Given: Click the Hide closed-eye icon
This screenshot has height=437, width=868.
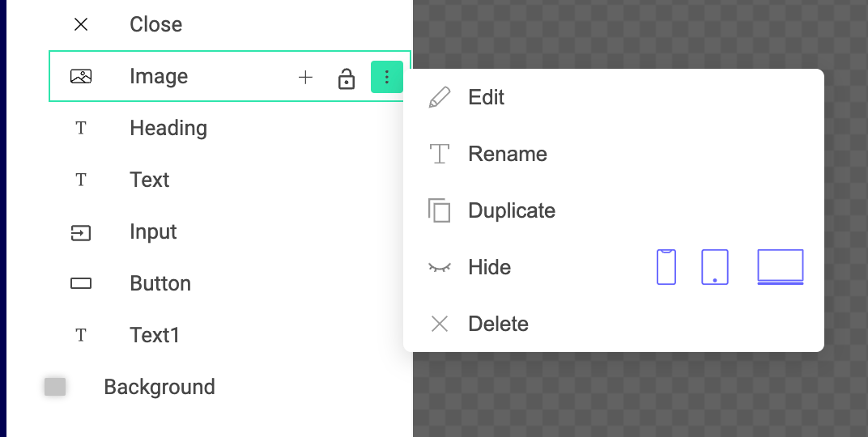Looking at the screenshot, I should (x=440, y=267).
